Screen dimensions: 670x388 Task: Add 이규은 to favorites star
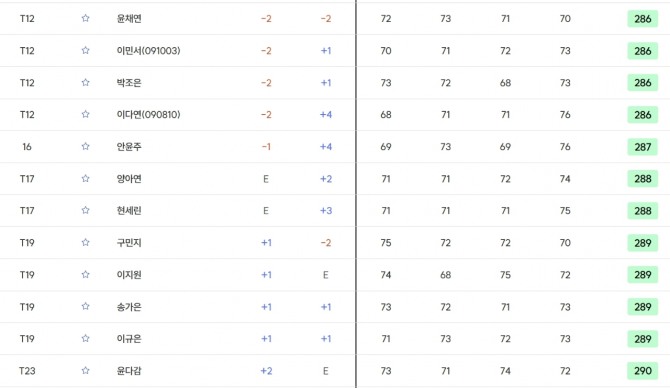tap(85, 338)
